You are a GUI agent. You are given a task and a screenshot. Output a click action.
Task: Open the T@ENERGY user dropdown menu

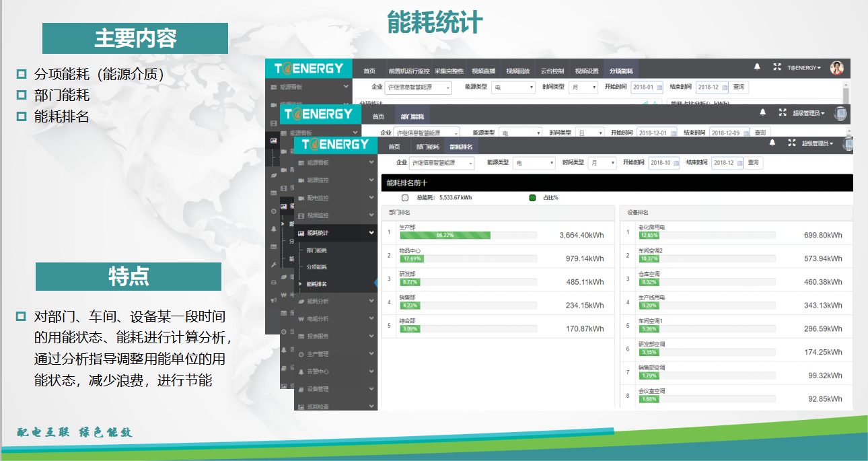click(804, 68)
